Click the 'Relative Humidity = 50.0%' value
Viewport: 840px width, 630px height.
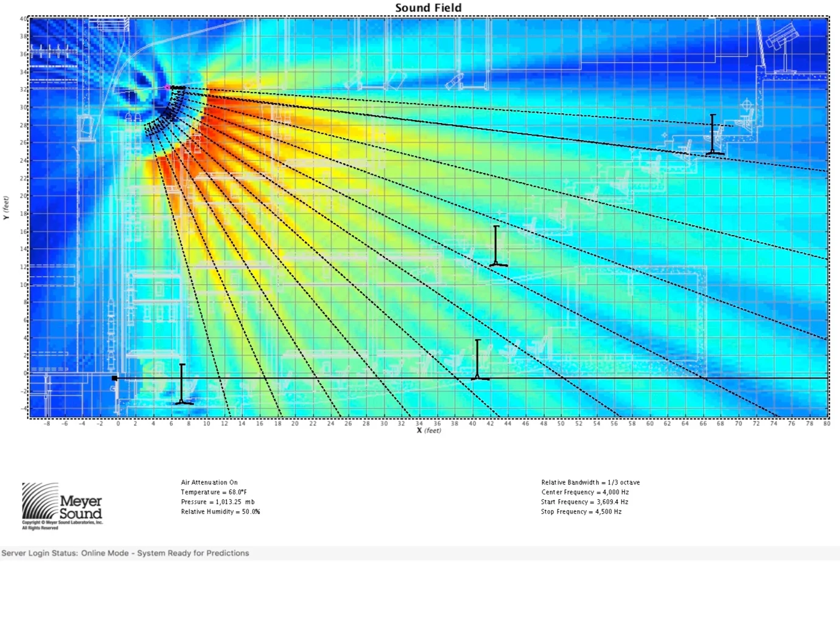[220, 511]
